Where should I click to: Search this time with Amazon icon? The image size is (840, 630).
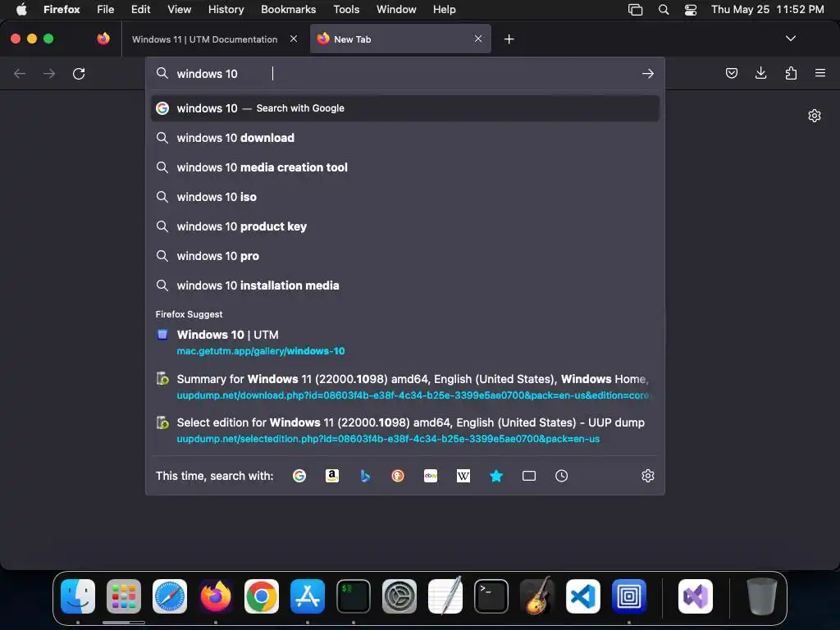(x=332, y=476)
